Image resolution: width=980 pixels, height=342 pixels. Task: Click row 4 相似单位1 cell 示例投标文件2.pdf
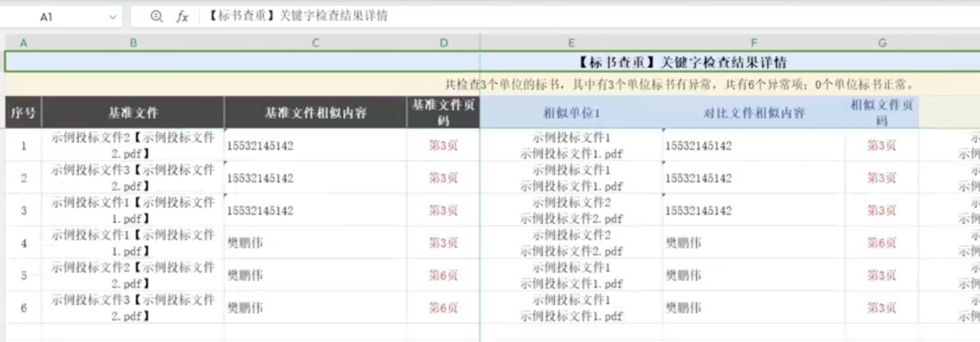[571, 243]
